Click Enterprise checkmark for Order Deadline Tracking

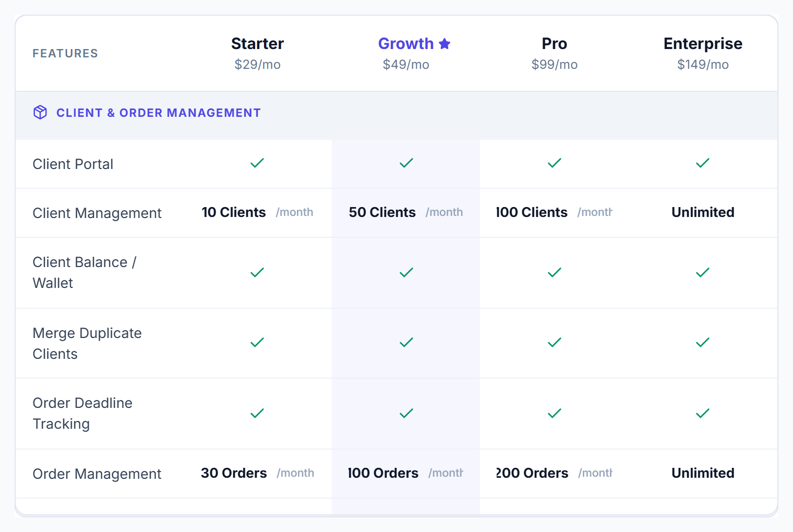703,414
